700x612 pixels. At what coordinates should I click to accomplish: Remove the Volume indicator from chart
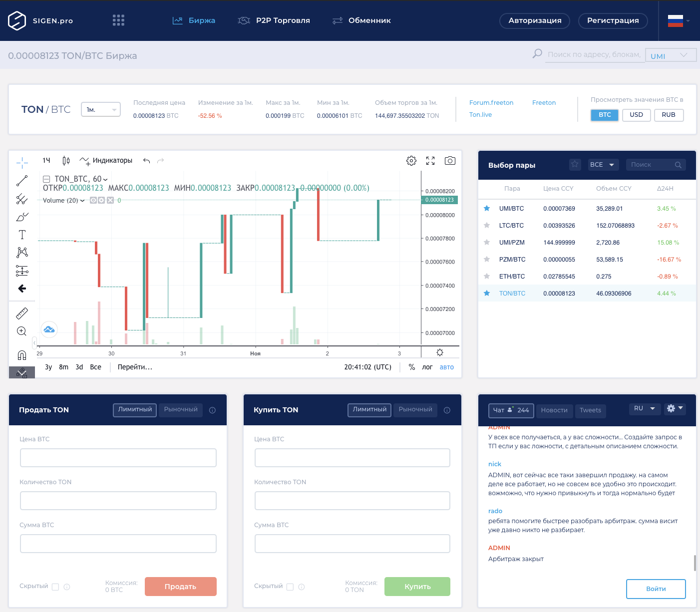[x=110, y=200]
